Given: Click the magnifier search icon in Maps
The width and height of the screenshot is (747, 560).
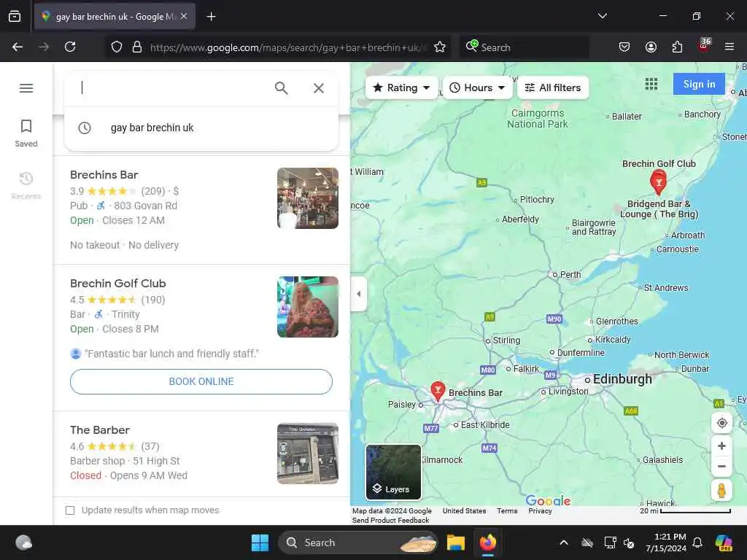Looking at the screenshot, I should coord(281,87).
